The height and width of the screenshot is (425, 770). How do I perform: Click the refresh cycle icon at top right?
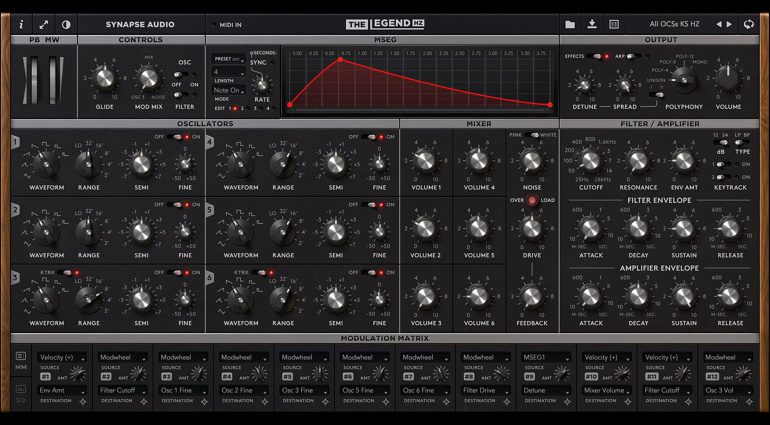click(x=749, y=24)
